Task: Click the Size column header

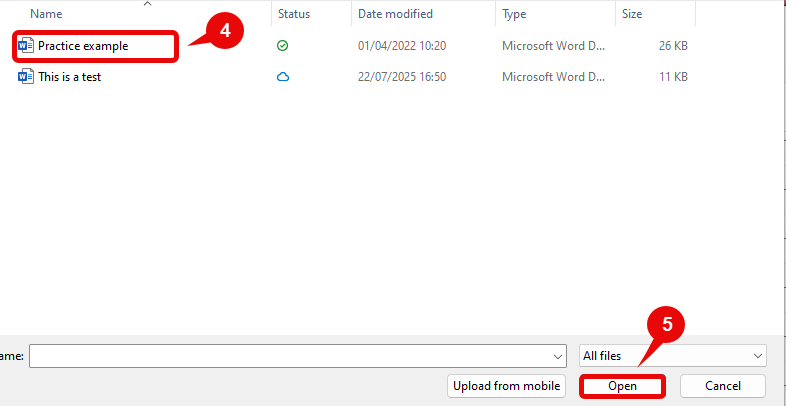Action: coord(632,14)
